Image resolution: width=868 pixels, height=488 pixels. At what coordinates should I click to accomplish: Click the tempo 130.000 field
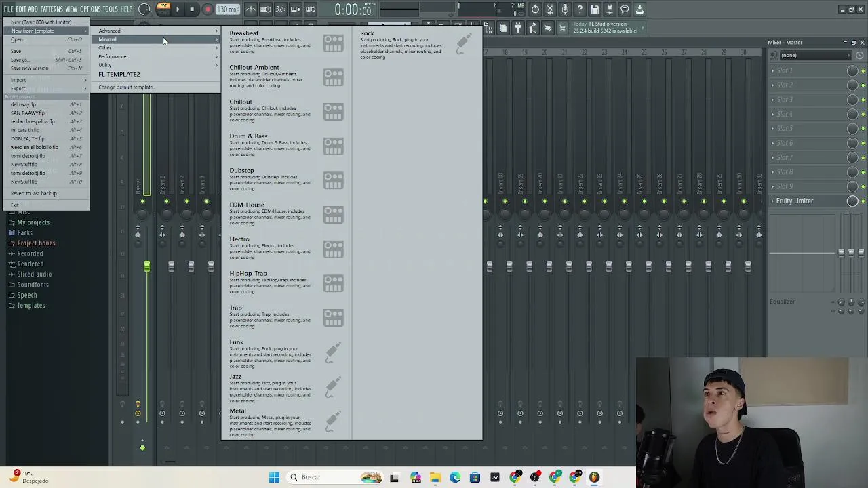227,9
